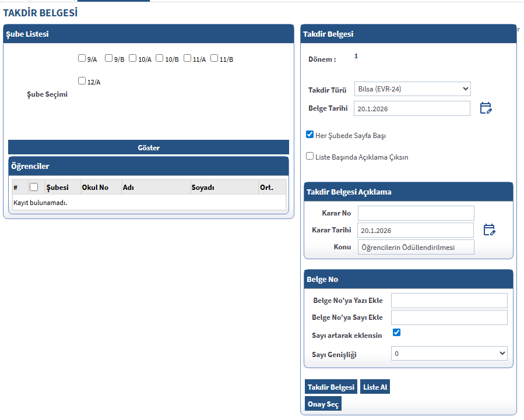Check the 9/A class checkbox

click(82, 58)
